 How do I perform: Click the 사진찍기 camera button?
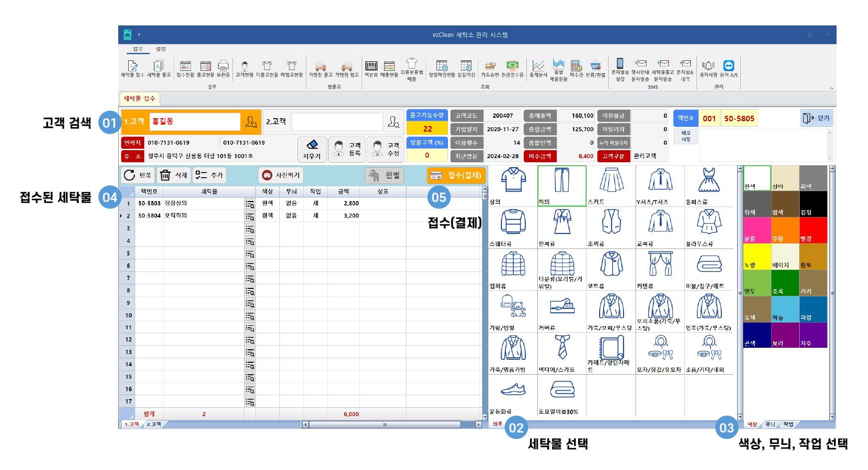(281, 175)
